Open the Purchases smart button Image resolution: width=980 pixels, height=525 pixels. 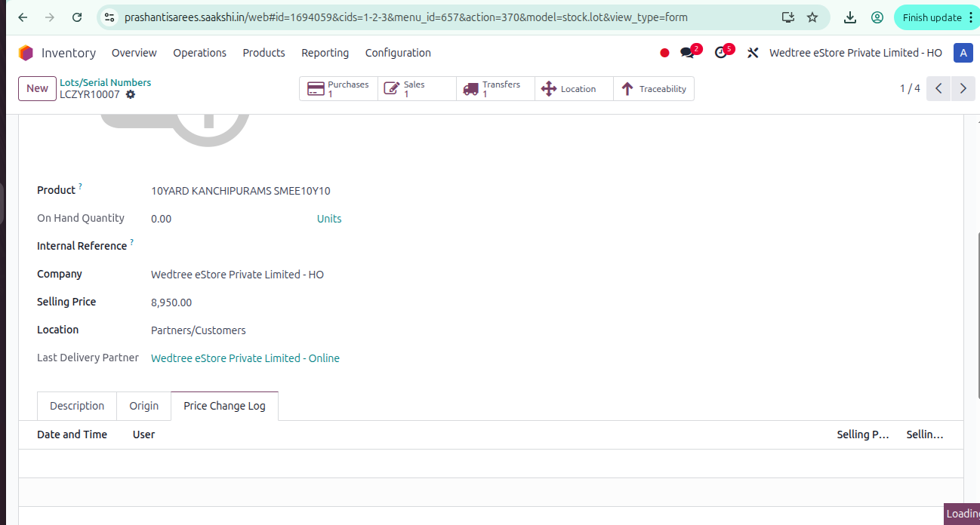tap(338, 88)
